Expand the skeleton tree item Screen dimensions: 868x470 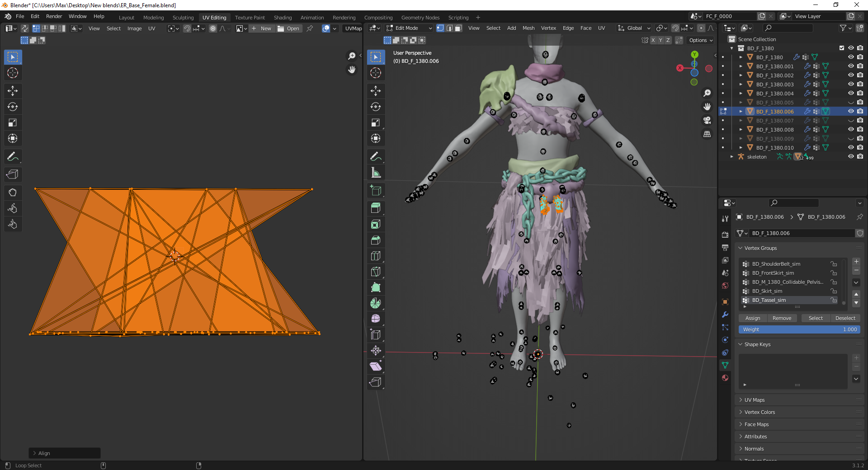[x=732, y=157]
